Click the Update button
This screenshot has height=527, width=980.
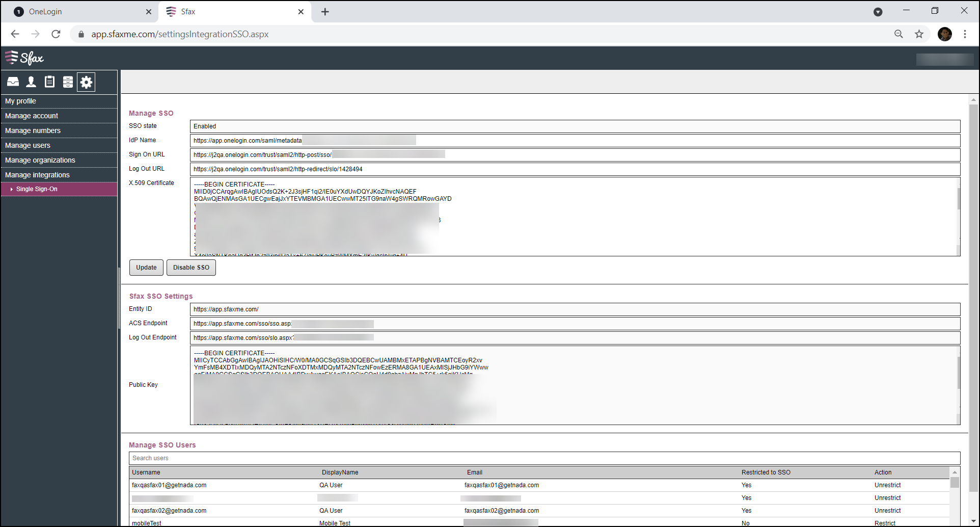[146, 268]
